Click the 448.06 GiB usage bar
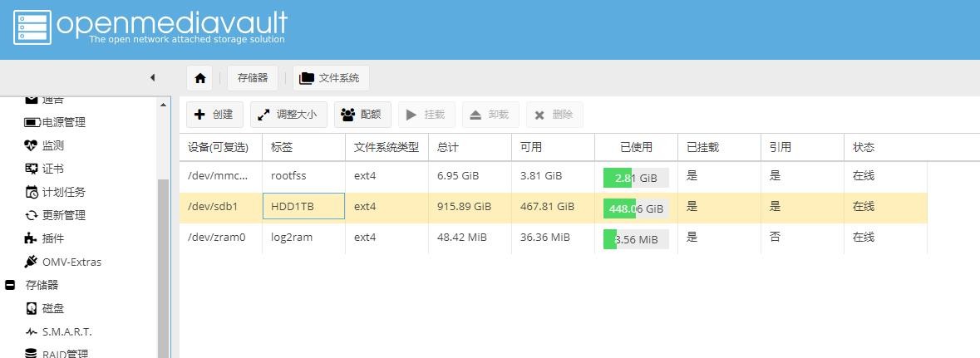980x358 pixels. tap(636, 208)
